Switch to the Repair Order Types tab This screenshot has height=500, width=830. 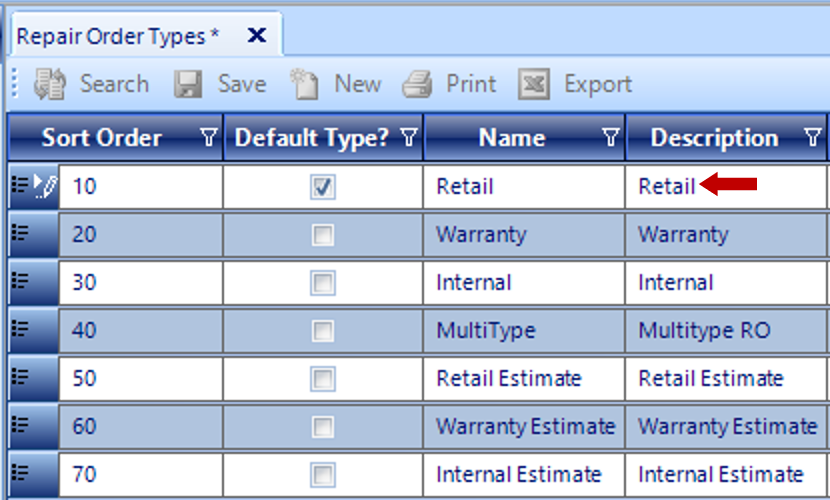117,36
